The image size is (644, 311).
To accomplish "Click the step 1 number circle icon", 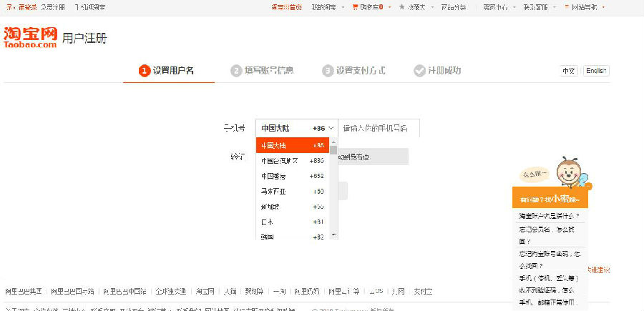I will (144, 71).
